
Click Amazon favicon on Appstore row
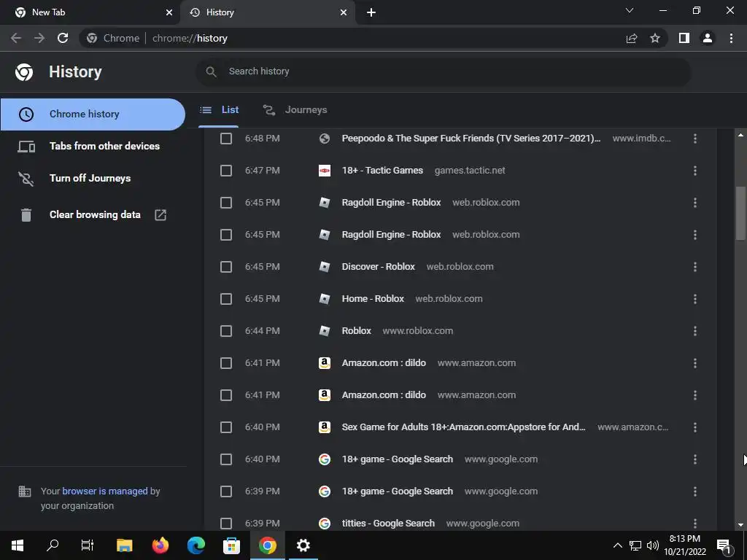pos(325,427)
